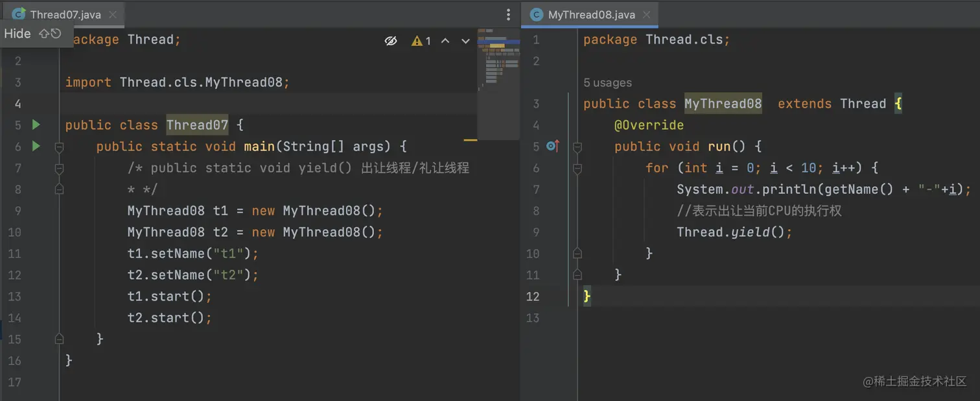Open the editor tabs three-dot menu
The height and width of the screenshot is (401, 980).
click(509, 14)
